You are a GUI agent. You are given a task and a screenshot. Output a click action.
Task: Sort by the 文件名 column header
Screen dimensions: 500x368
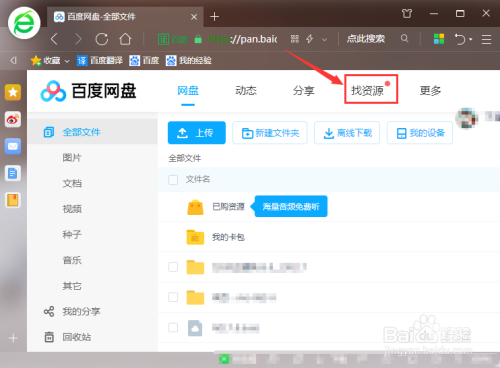click(x=198, y=179)
